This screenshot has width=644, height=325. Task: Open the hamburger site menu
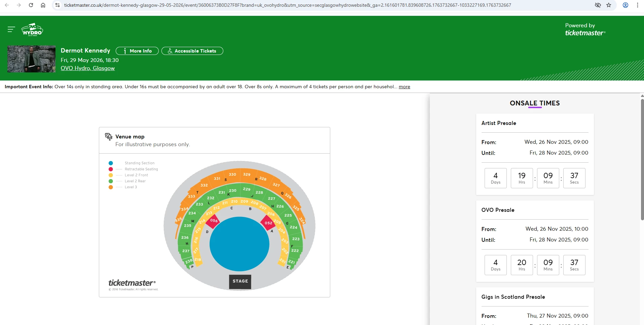tap(11, 29)
